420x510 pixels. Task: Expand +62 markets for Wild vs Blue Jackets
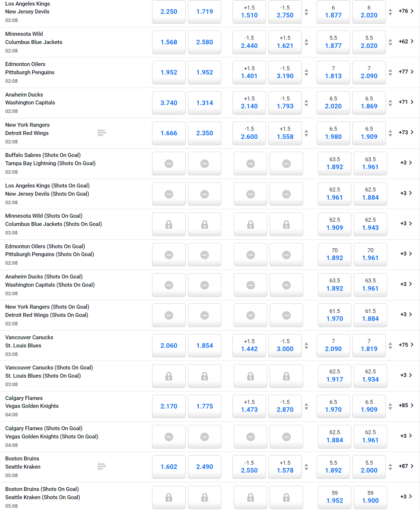406,41
